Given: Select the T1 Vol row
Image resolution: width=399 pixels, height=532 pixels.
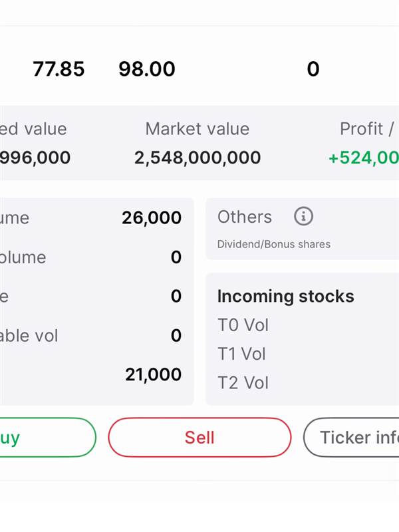Looking at the screenshot, I should click(x=243, y=354).
